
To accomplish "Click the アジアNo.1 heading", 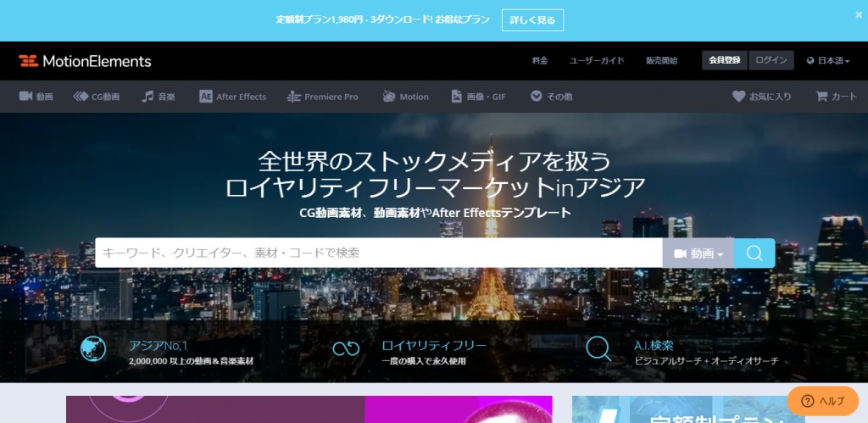I will (x=159, y=346).
